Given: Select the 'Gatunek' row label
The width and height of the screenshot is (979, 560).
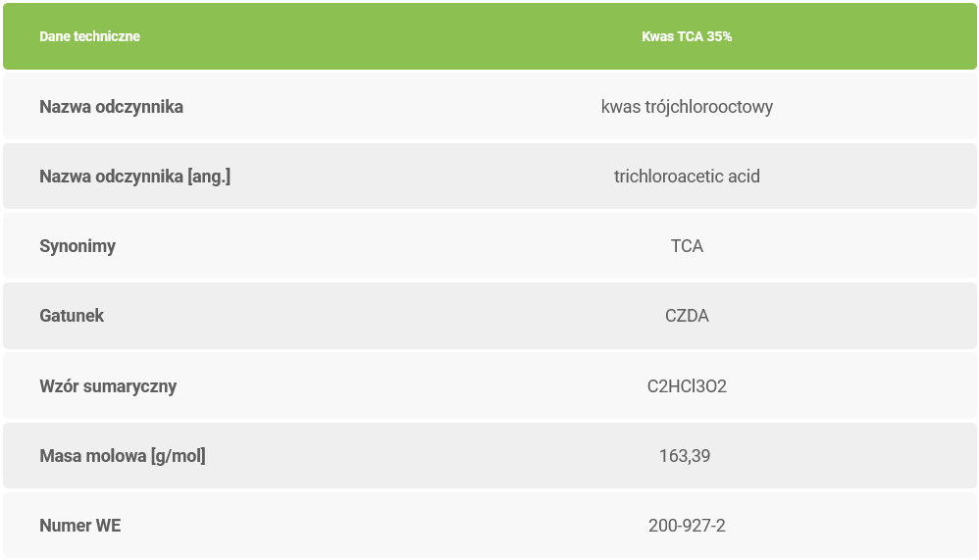Looking at the screenshot, I should click(72, 316).
